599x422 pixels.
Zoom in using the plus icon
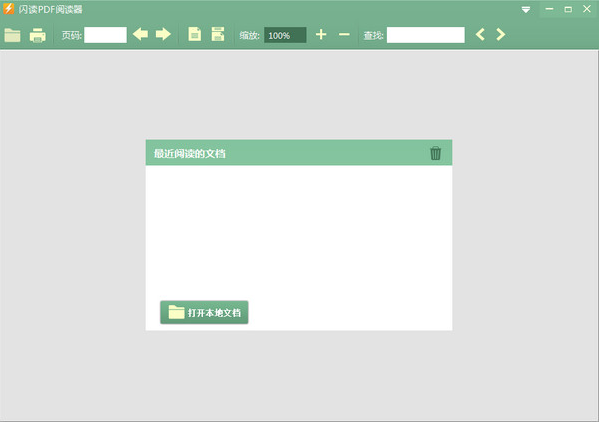(x=321, y=35)
